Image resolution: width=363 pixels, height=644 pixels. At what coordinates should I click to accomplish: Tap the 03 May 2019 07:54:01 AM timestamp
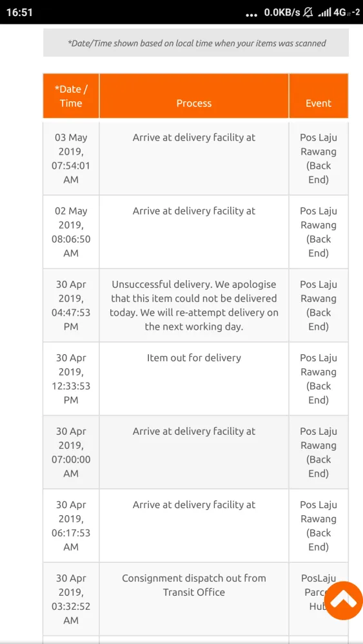pos(71,158)
